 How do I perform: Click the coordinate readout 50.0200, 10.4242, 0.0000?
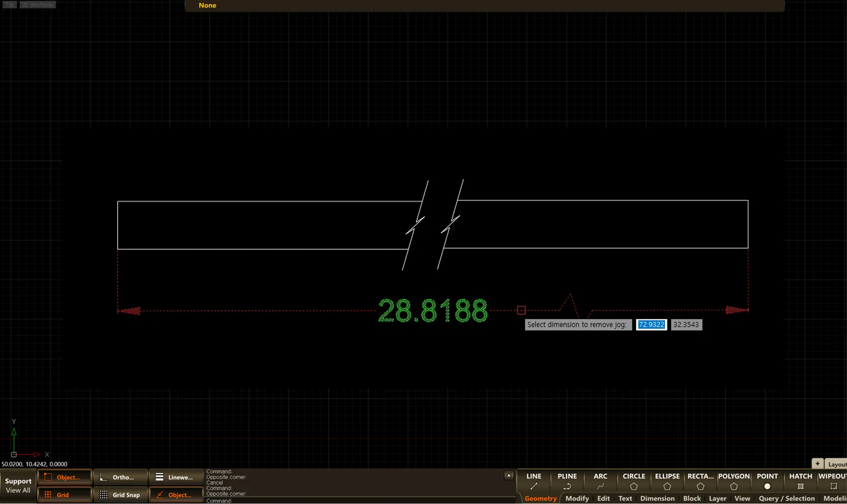pos(34,464)
